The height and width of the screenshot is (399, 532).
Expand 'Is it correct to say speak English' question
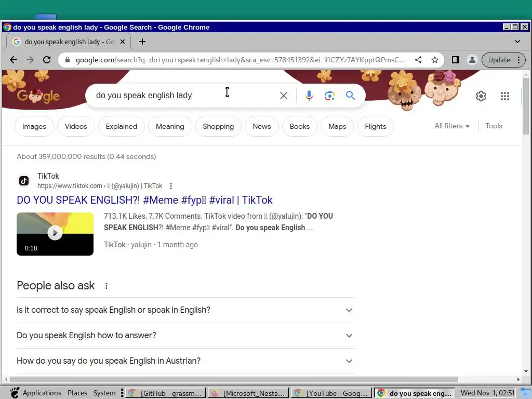click(x=185, y=310)
